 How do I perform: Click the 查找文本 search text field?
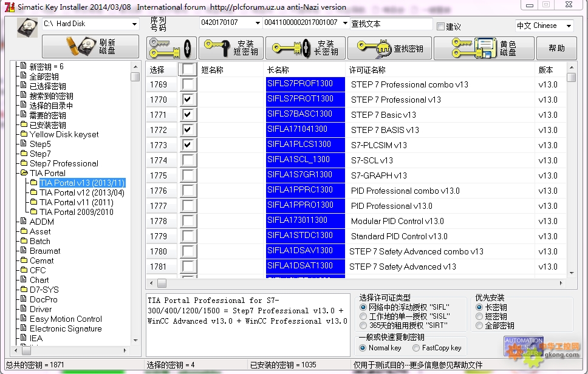point(391,24)
